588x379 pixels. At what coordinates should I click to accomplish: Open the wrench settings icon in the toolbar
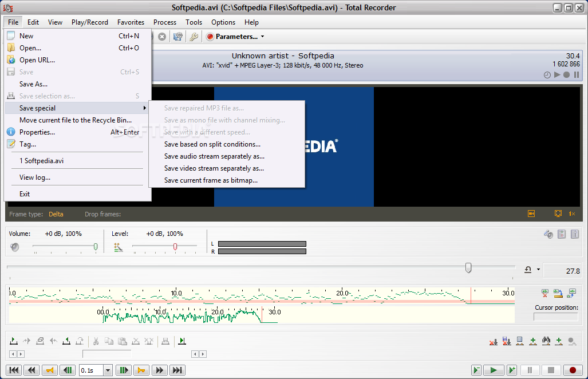194,37
